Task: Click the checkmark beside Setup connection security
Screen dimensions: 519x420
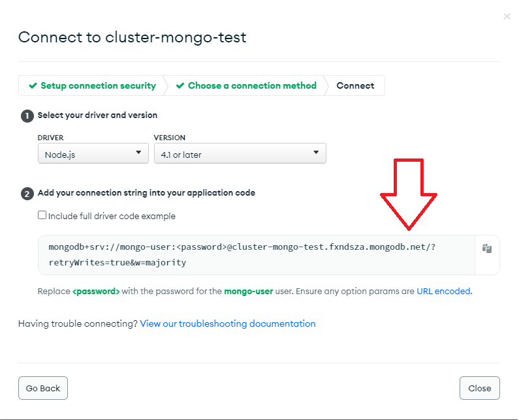Action: [33, 85]
